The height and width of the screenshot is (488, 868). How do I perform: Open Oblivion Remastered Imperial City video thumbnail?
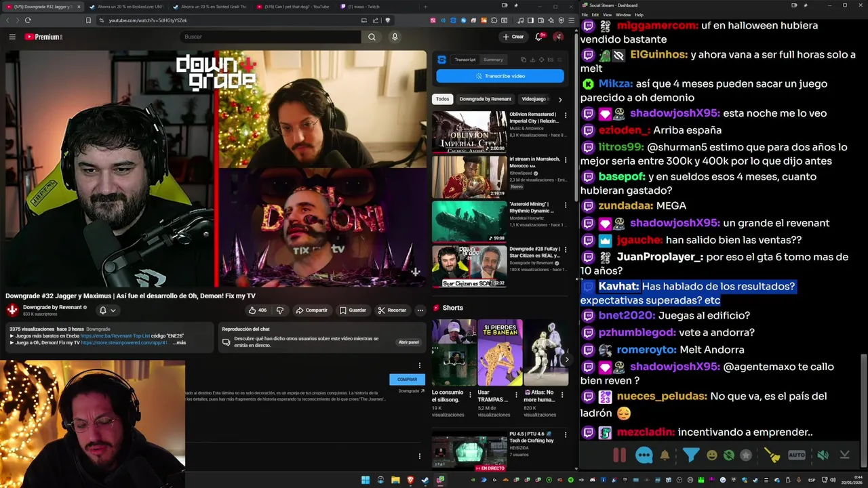(469, 131)
